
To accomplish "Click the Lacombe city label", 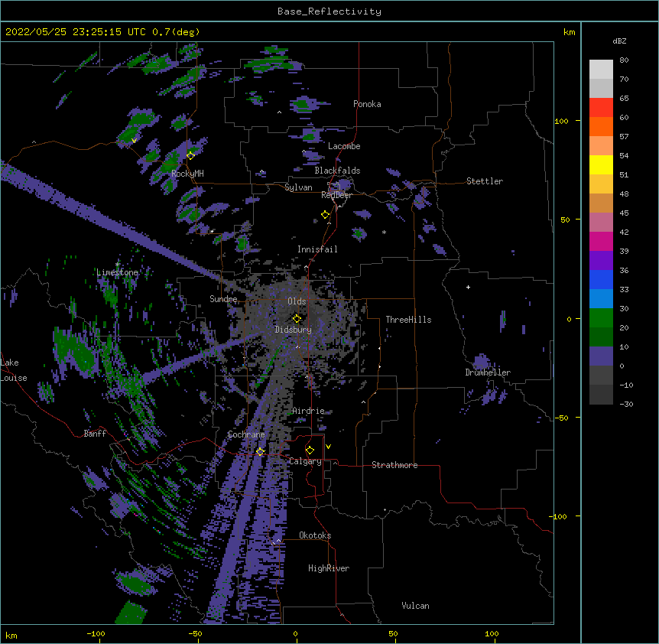I will click(344, 146).
